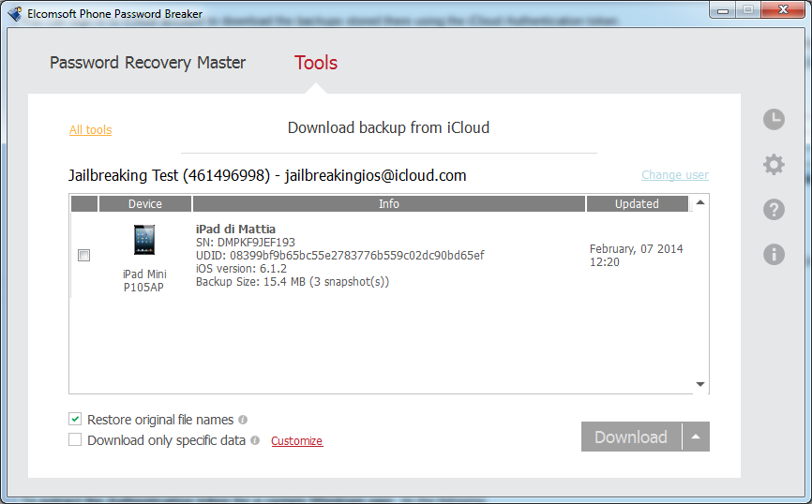Click the Backup Size: 15.4 MB text

pos(292,281)
